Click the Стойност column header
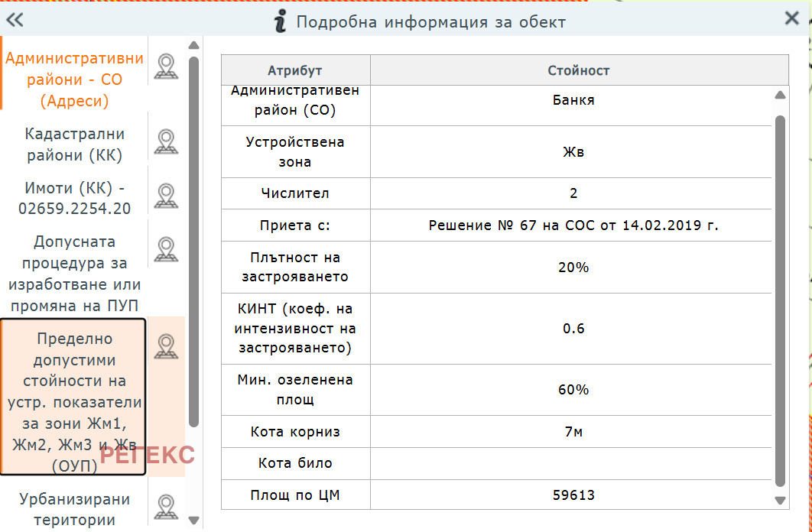 [x=579, y=70]
